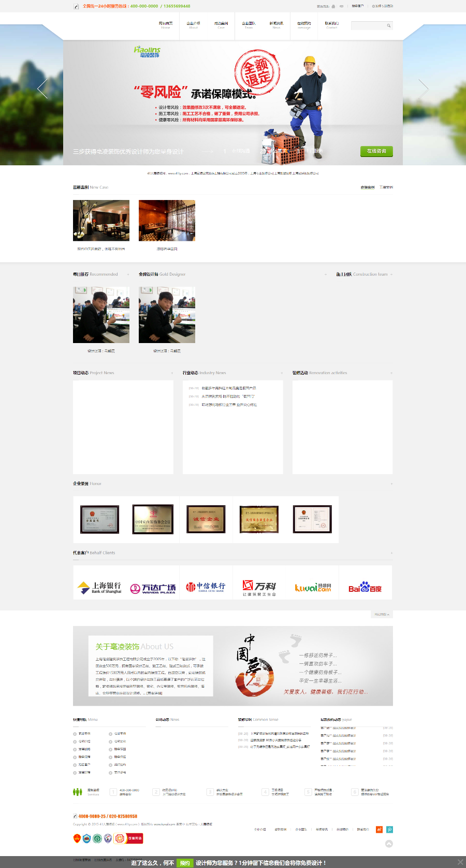Open the wooden lattice case thumbnail

[167, 220]
